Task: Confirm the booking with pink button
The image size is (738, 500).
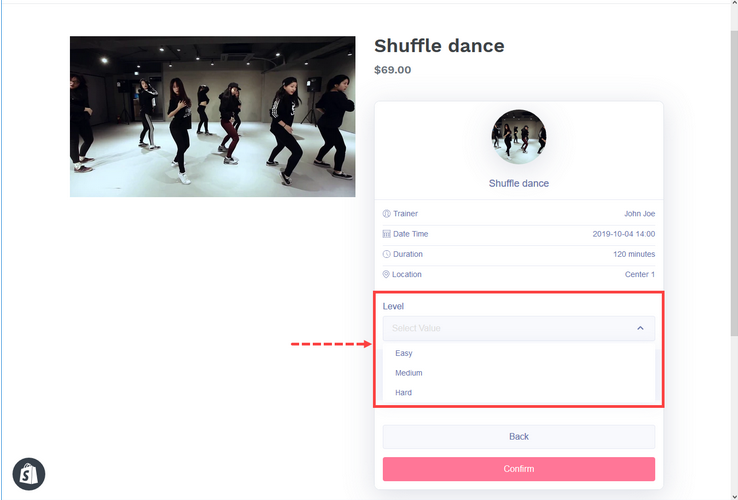Action: coord(519,469)
